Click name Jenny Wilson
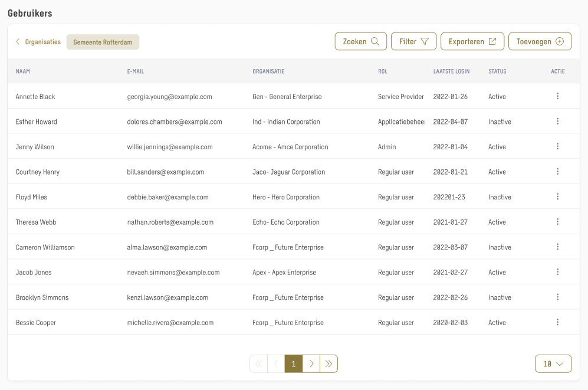The image size is (588, 390). click(35, 147)
